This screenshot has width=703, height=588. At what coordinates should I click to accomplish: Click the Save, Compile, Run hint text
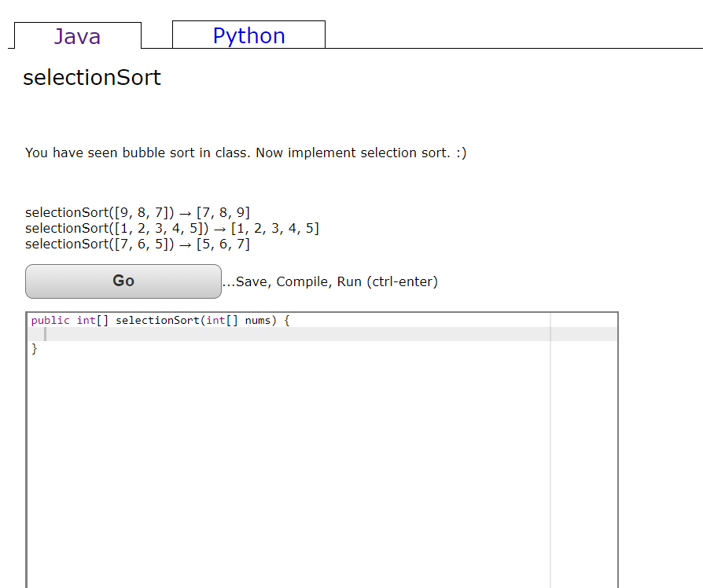330,281
